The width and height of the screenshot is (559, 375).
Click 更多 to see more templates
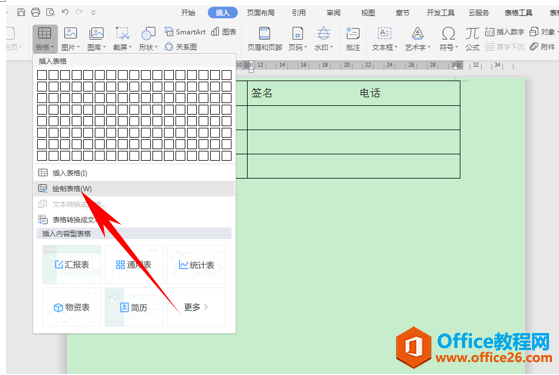coord(196,307)
